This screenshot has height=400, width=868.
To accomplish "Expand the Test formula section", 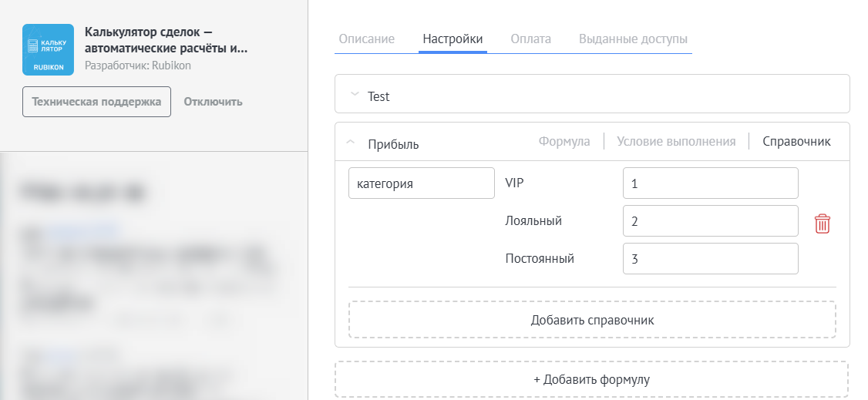I will click(355, 95).
